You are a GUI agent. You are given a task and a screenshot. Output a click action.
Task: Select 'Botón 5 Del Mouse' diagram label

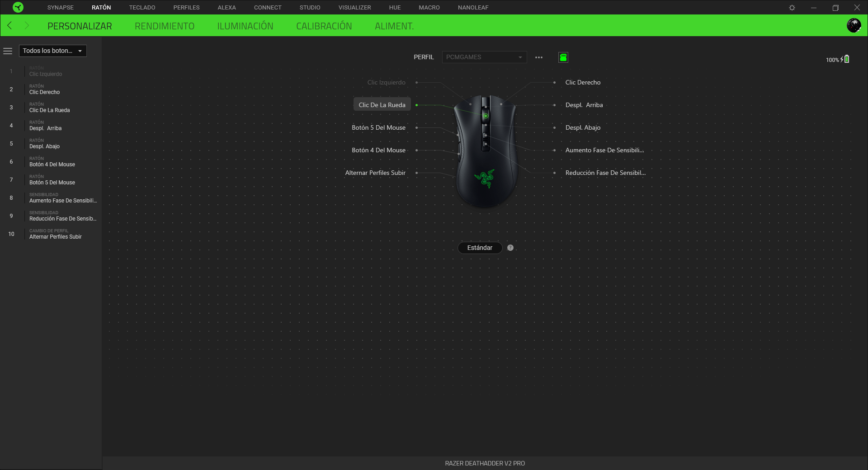(379, 127)
